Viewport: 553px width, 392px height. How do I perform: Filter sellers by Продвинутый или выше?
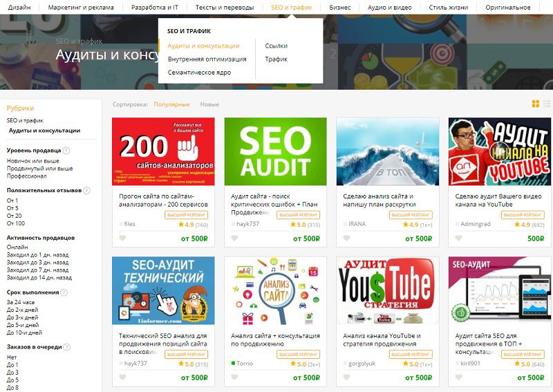click(40, 169)
